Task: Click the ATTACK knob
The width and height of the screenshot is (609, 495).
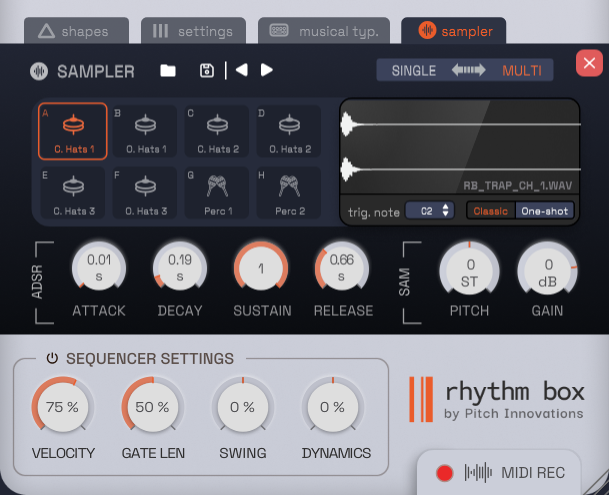Action: pos(99,268)
